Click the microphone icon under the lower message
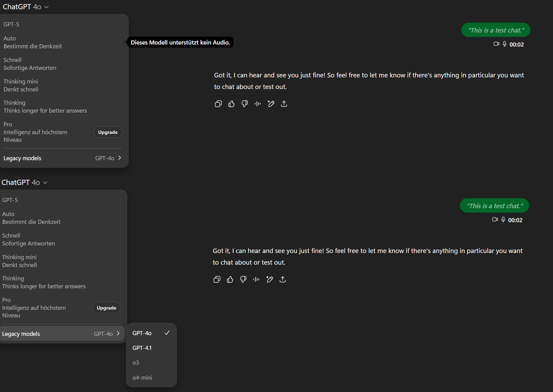The height and width of the screenshot is (392, 553). point(503,219)
